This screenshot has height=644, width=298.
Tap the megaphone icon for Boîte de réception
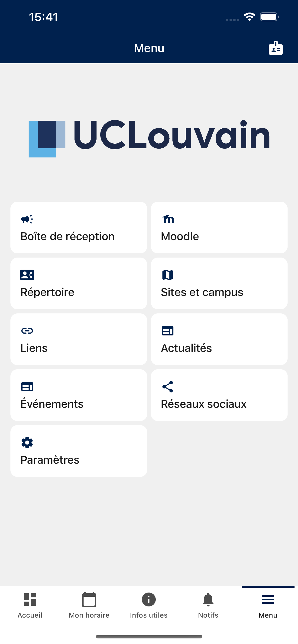(27, 219)
